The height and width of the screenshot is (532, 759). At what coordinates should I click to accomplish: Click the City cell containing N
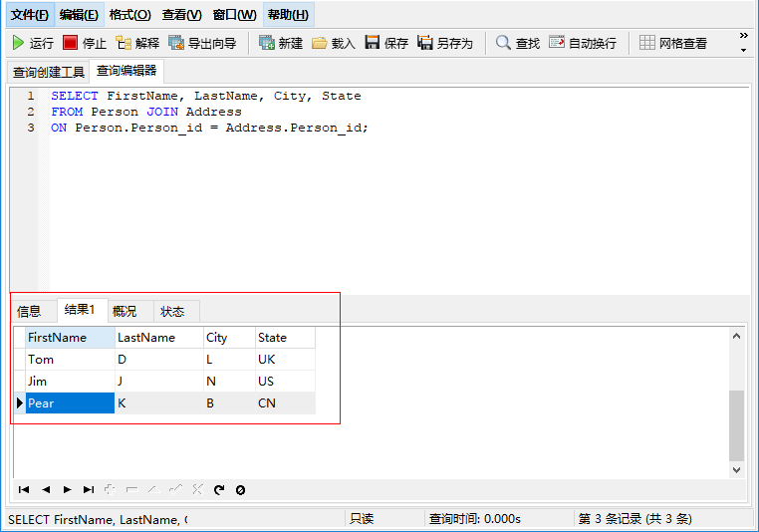point(229,381)
